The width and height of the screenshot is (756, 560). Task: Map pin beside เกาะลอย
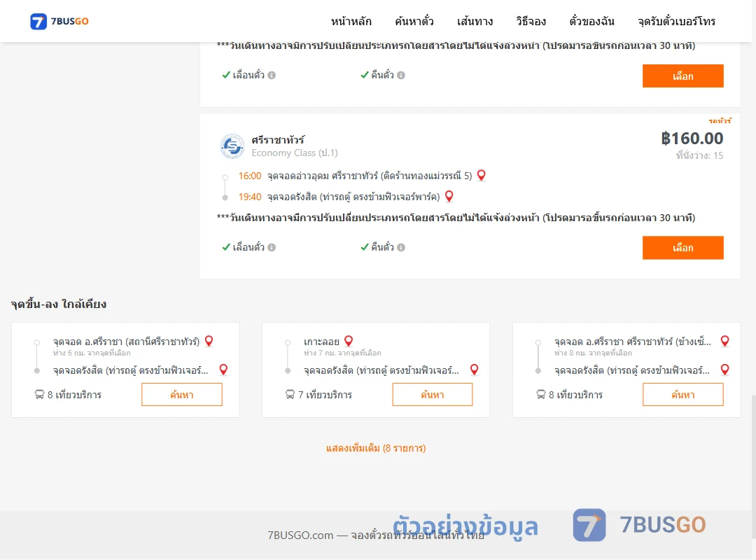349,341
